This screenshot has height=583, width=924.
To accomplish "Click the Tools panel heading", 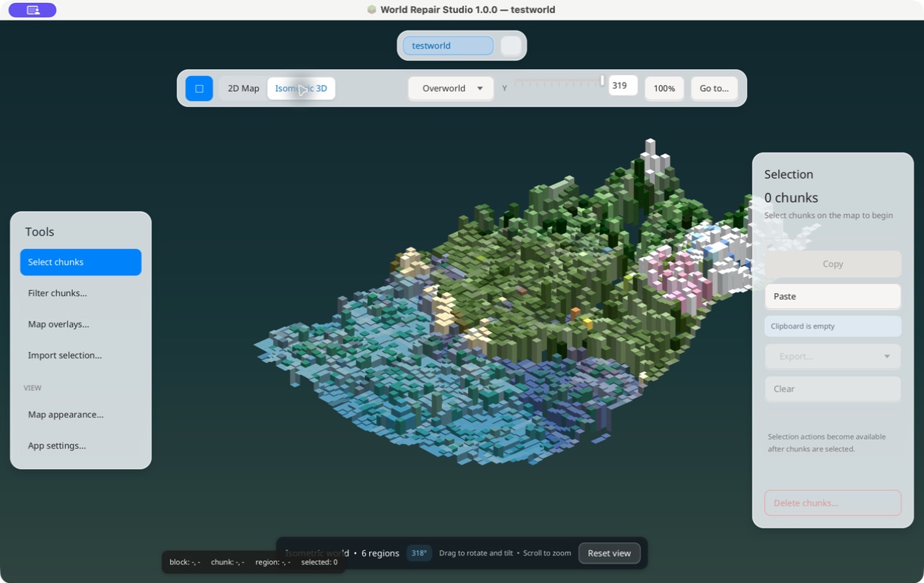I will (x=39, y=232).
